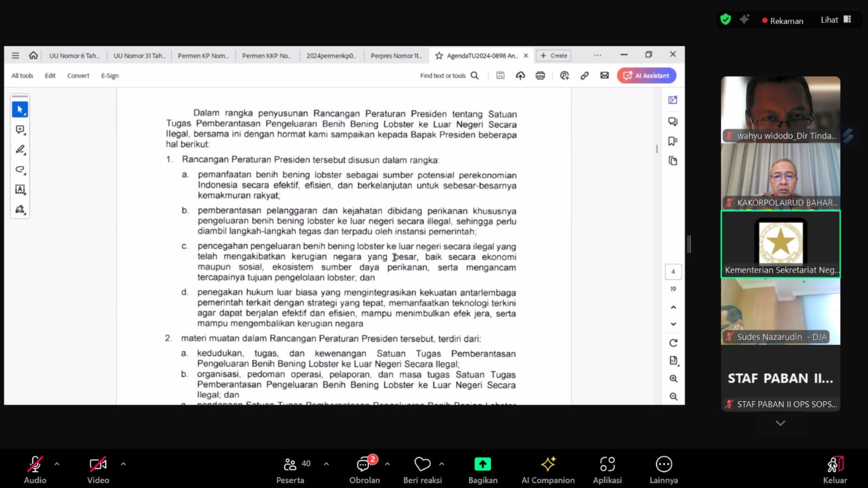Open the AI Assistant
The width and height of the screenshot is (868, 488).
click(646, 75)
